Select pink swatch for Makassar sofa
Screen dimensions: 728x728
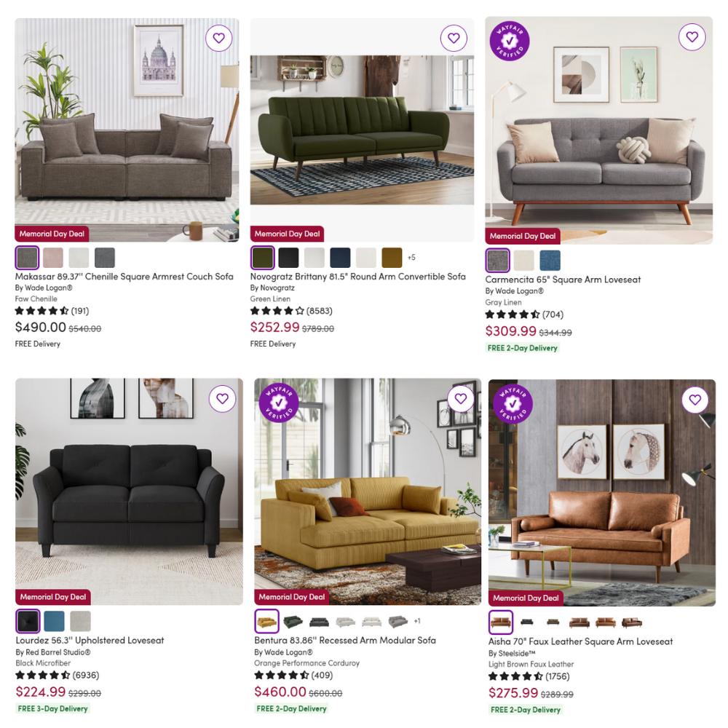[53, 258]
